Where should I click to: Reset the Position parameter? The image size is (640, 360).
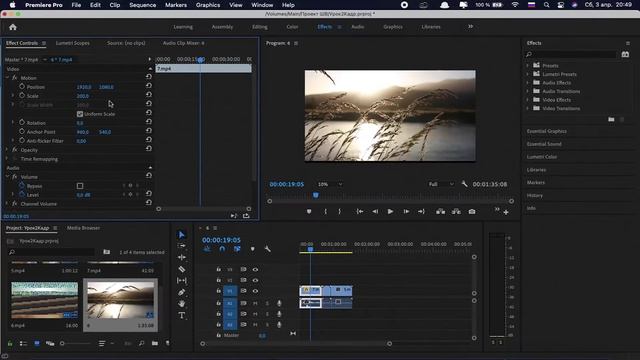[149, 86]
